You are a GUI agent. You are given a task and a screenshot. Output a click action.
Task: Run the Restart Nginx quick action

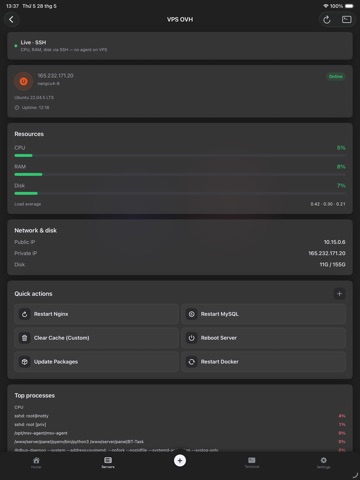(97, 314)
